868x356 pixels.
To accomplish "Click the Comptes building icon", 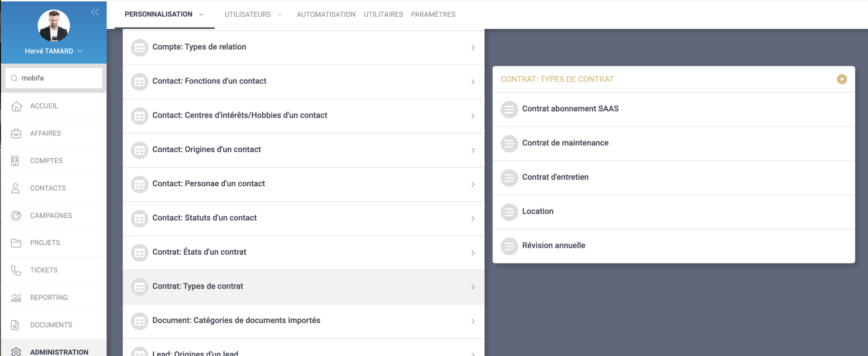I will (15, 161).
